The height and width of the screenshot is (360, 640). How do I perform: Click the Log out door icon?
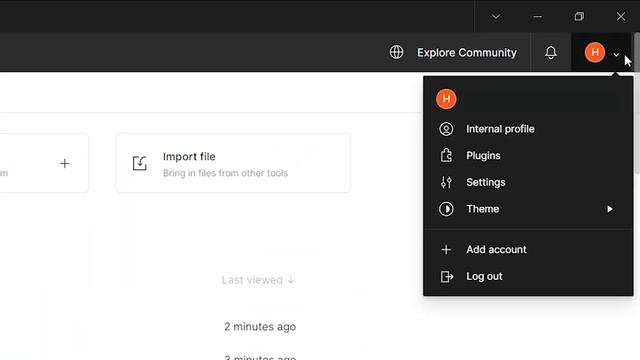(x=447, y=277)
